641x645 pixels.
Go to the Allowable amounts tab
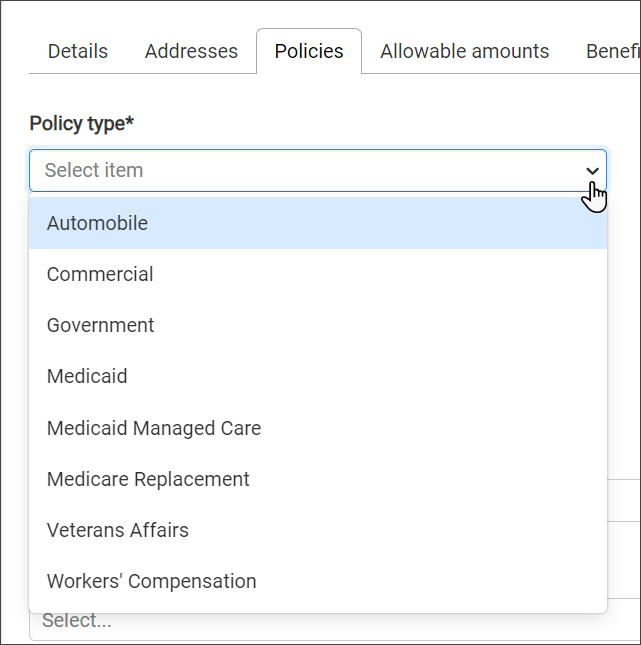coord(464,51)
